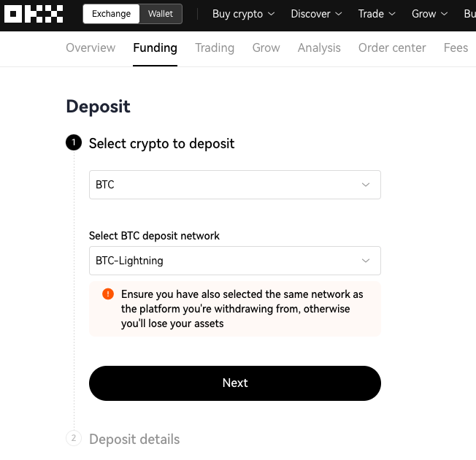Open the Overview tab

coord(91,47)
